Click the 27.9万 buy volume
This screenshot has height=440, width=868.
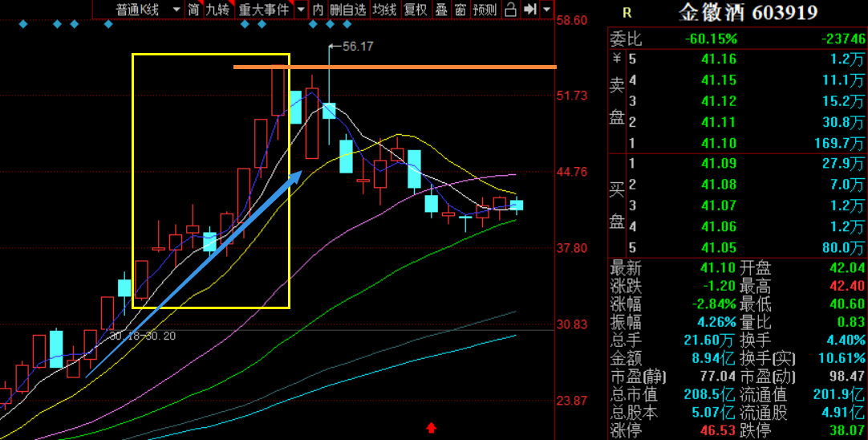click(x=844, y=164)
